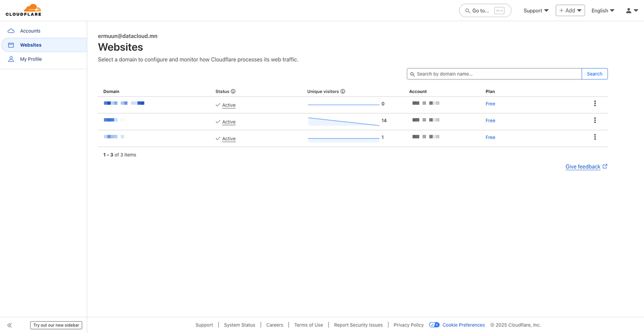Open three-dot menu for third domain row
644x333 pixels.
pos(595,137)
